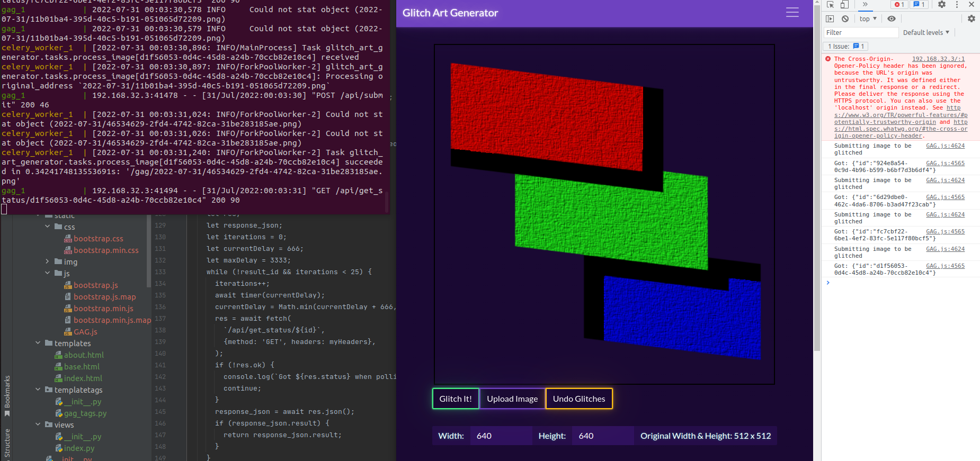The image size is (980, 461).
Task: Click the Undo Glitches button
Action: click(578, 399)
